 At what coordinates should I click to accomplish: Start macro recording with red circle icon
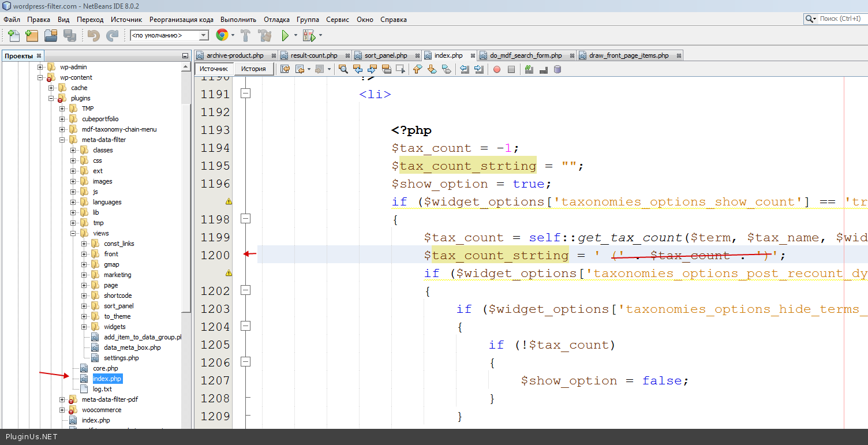tap(496, 69)
